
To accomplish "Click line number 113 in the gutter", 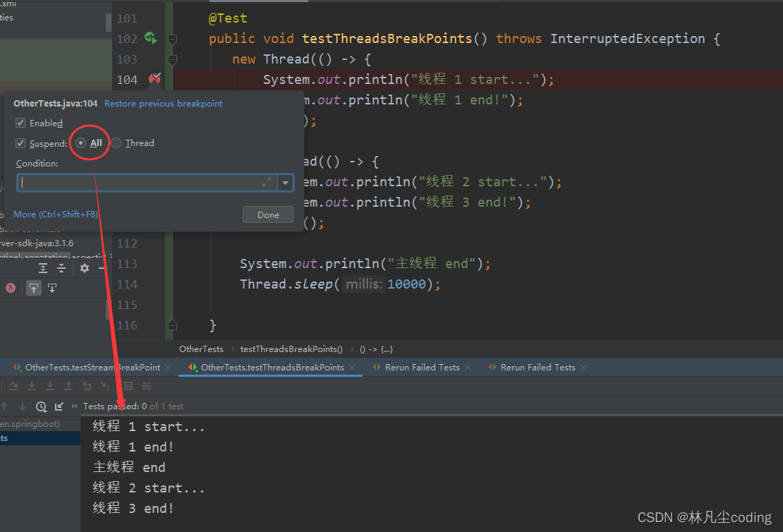I will click(x=127, y=264).
